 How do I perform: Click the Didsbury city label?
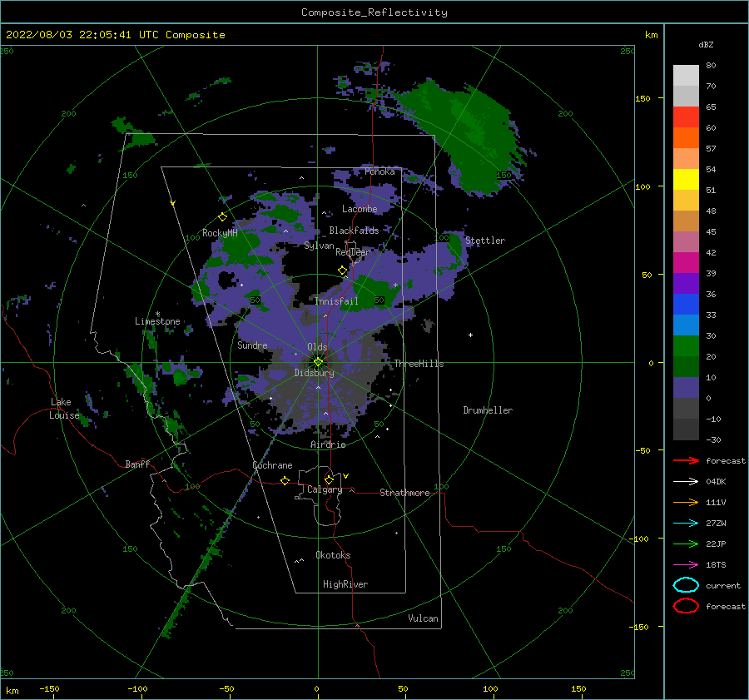314,373
